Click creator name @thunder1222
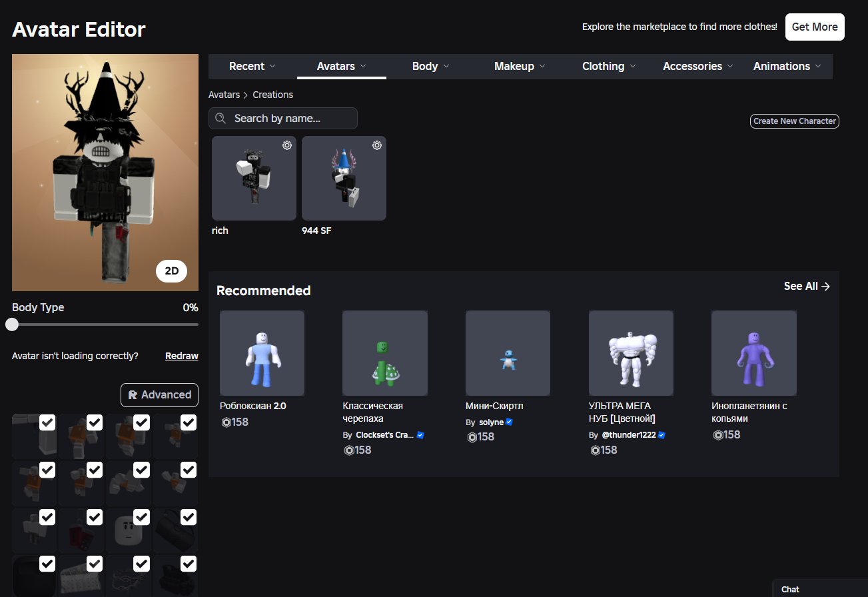 point(629,435)
